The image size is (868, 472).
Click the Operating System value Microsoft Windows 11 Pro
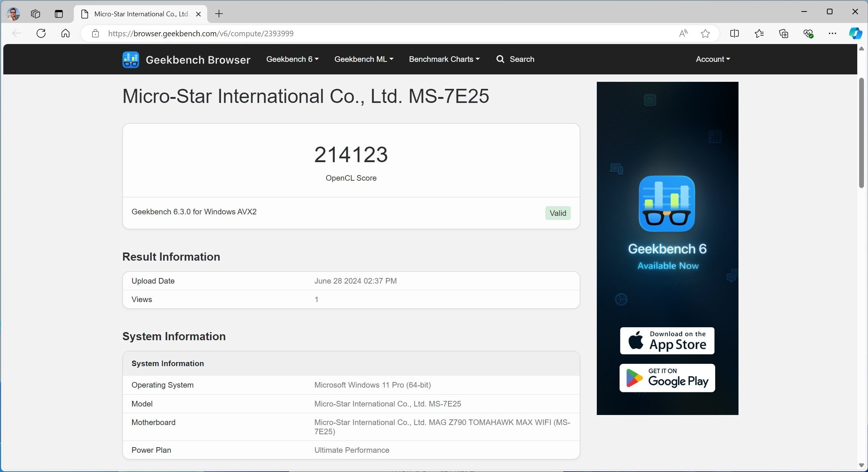pos(372,385)
